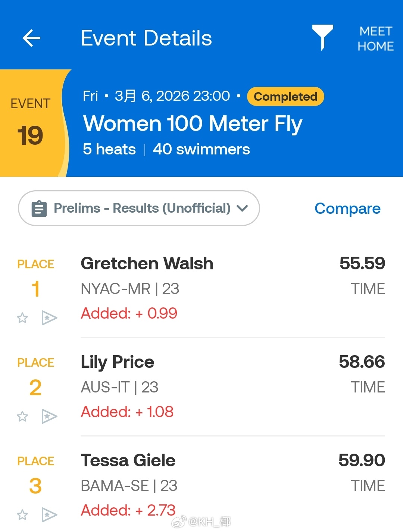The width and height of the screenshot is (403, 532).
Task: Open the Compare link
Action: (347, 209)
